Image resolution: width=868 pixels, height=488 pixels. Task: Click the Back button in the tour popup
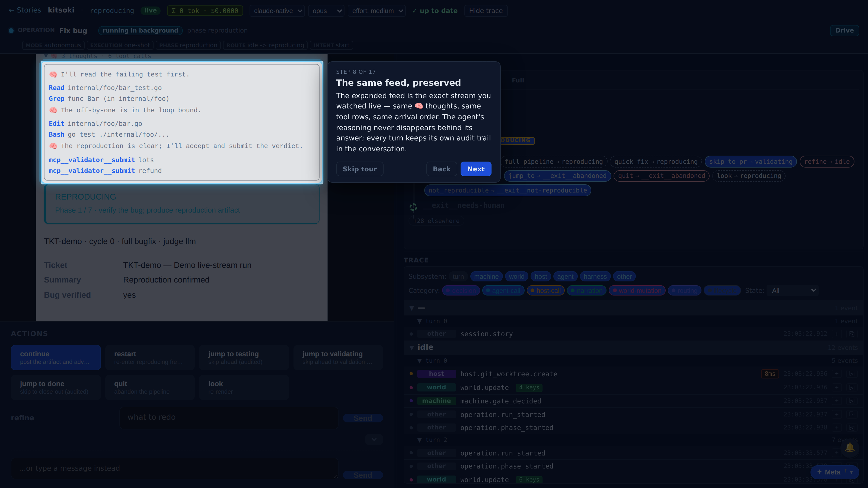(441, 169)
